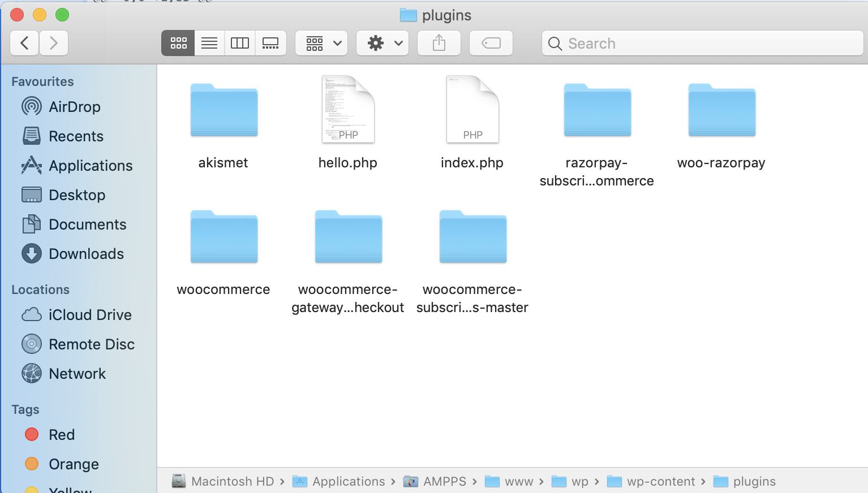Click the Documents sidebar icon
This screenshot has height=493, width=868.
(x=32, y=224)
